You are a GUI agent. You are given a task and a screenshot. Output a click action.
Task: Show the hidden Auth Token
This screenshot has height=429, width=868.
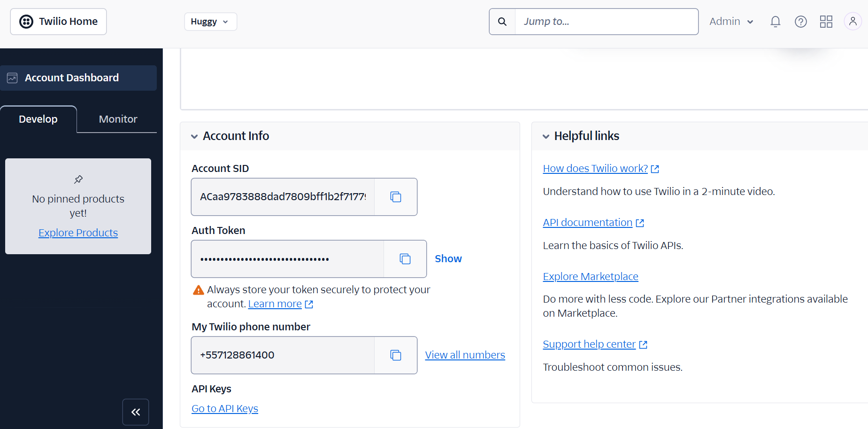(448, 259)
